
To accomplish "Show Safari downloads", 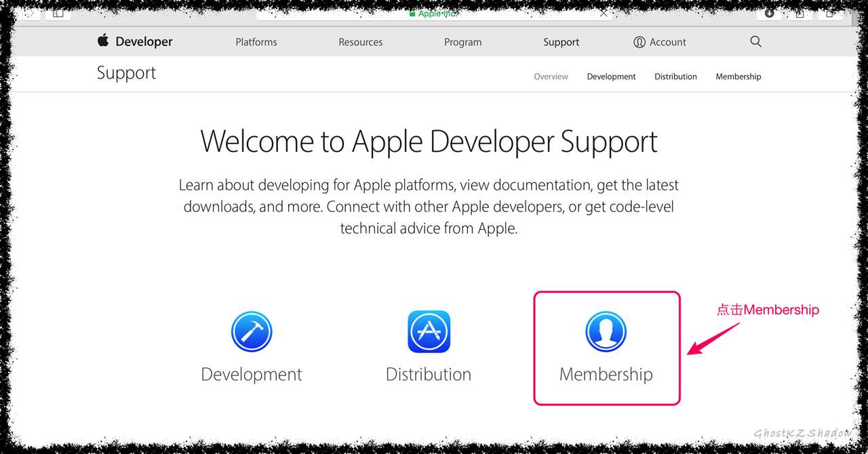I will (x=770, y=12).
